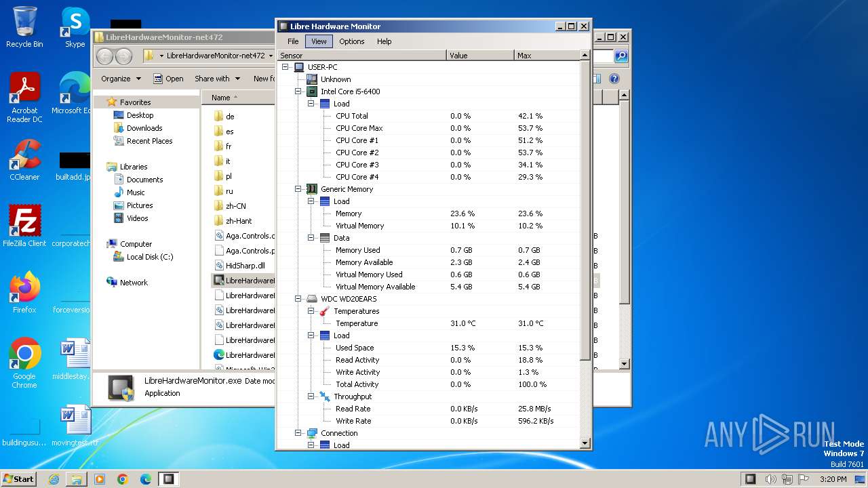Click the Libre Hardware Monitor taskbar button
Image resolution: width=868 pixels, height=488 pixels.
(x=168, y=479)
